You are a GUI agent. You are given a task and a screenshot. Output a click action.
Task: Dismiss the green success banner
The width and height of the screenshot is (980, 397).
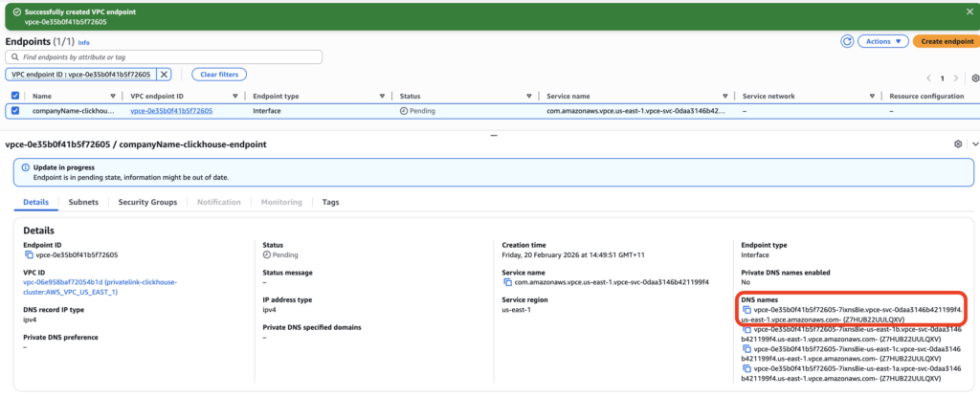tap(968, 12)
